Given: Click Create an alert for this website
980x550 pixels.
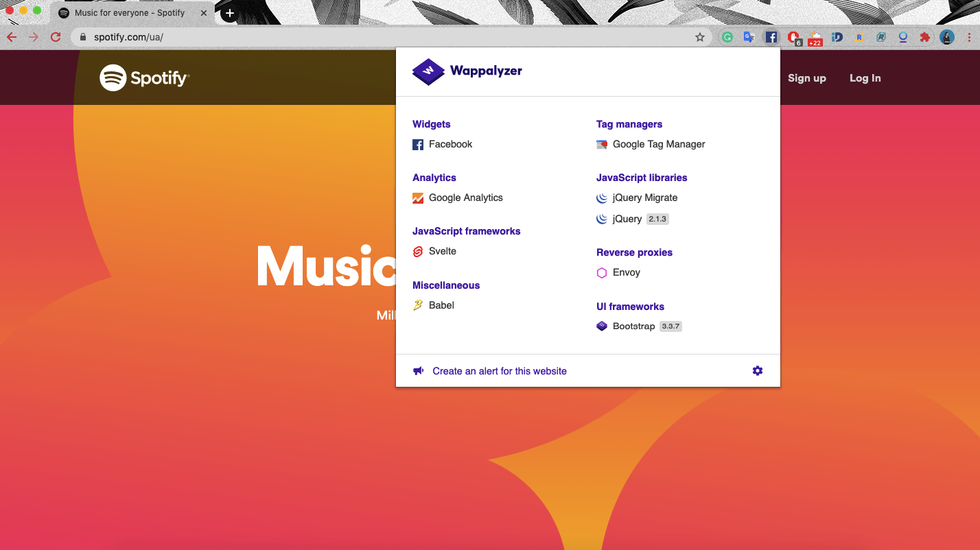Looking at the screenshot, I should point(500,371).
